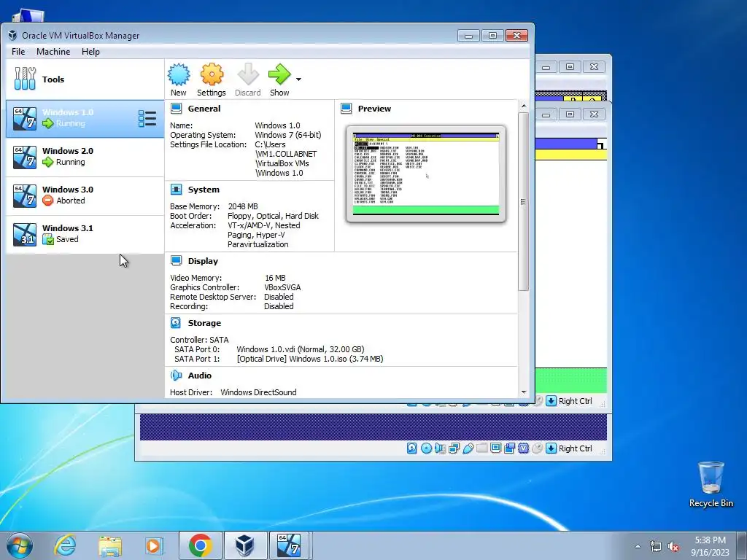Click the Windows 1.0.vdi hard disk entry

point(300,349)
